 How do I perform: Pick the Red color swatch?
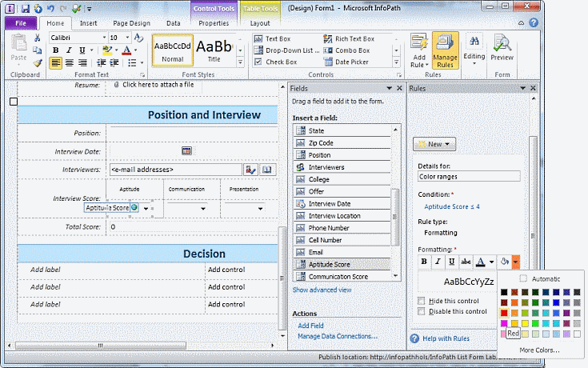504,313
